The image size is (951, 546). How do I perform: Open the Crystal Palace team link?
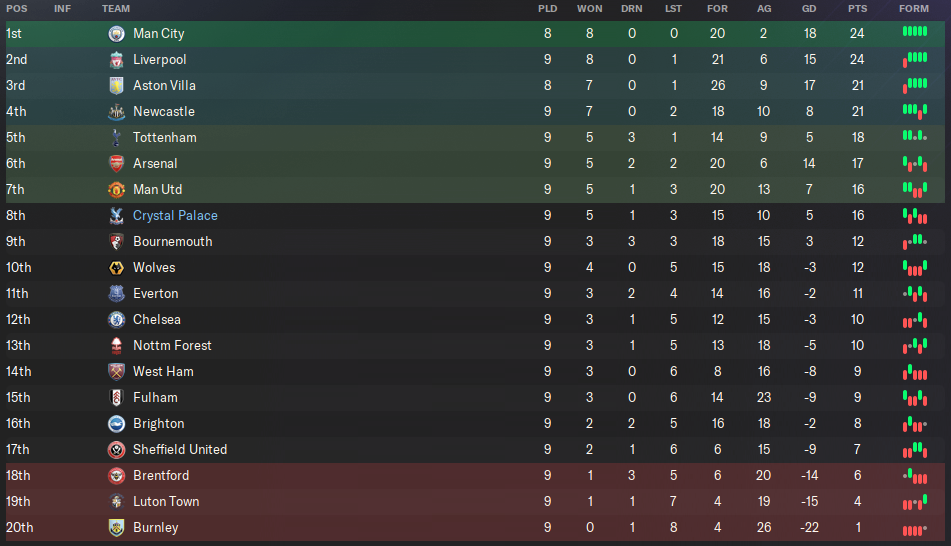click(175, 216)
